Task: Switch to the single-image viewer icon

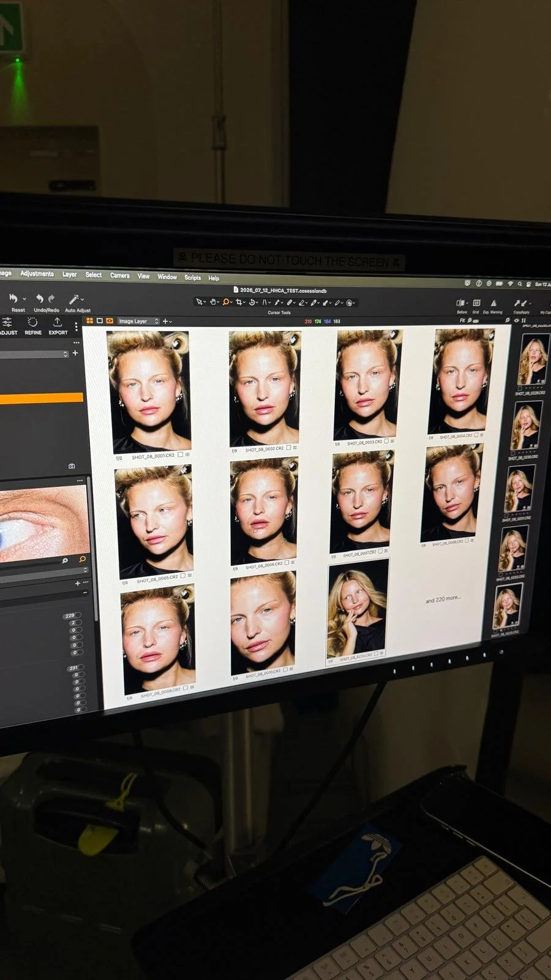Action: tap(100, 320)
